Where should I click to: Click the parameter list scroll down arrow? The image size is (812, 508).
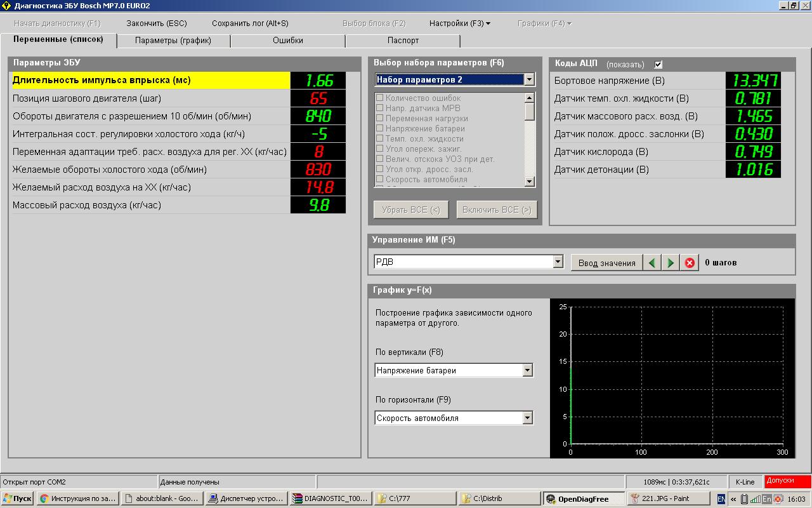click(x=530, y=182)
